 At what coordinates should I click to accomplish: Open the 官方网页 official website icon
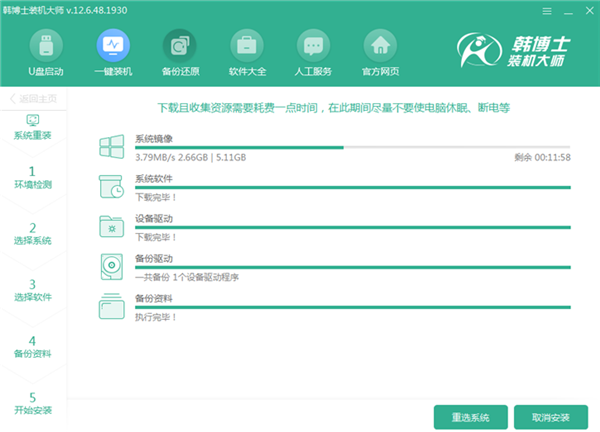click(x=380, y=46)
